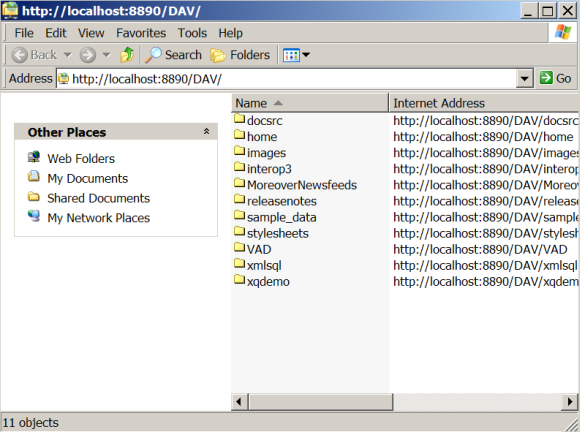Sort by the Name column header
The height and width of the screenshot is (432, 580).
click(310, 103)
